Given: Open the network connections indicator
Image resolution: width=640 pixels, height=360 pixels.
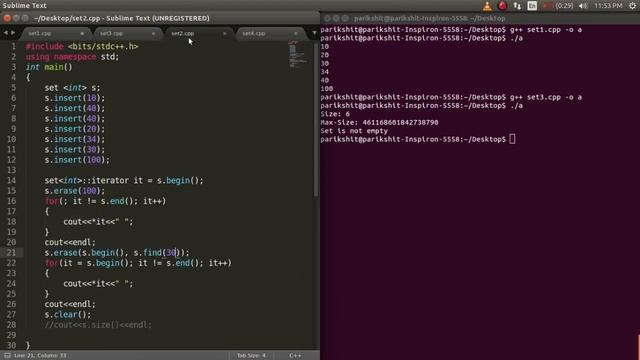Looking at the screenshot, I should (517, 6).
